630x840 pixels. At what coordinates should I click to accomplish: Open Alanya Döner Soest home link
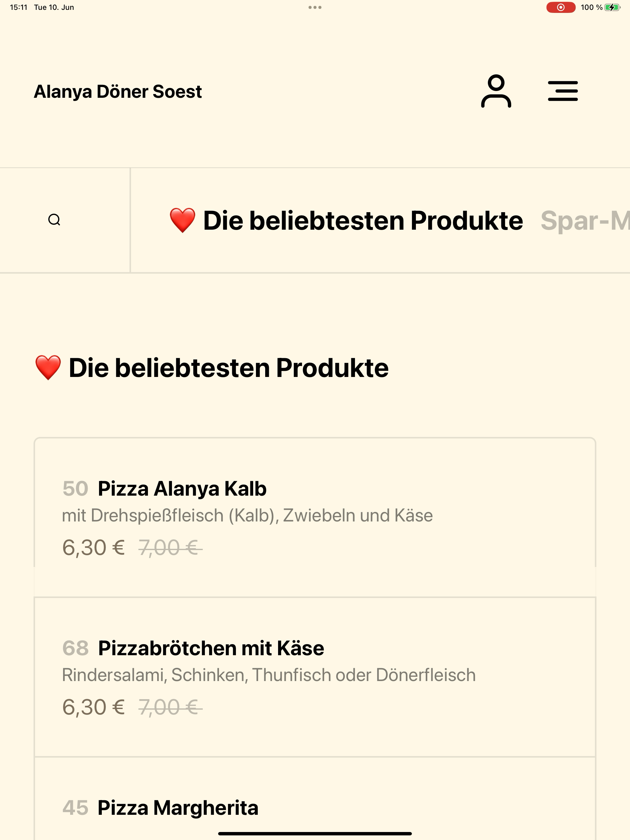tap(118, 92)
